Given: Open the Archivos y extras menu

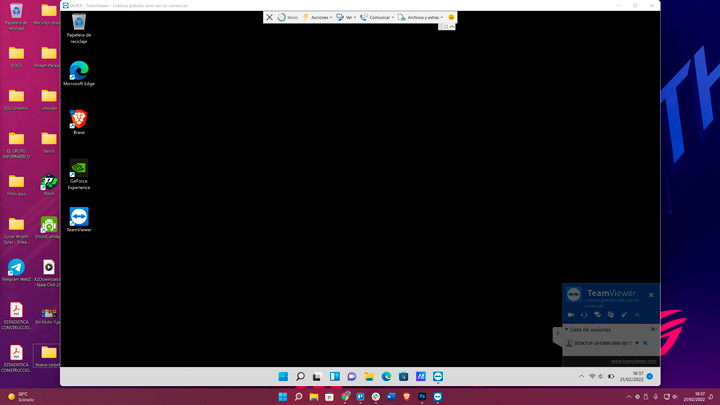Looking at the screenshot, I should (421, 17).
